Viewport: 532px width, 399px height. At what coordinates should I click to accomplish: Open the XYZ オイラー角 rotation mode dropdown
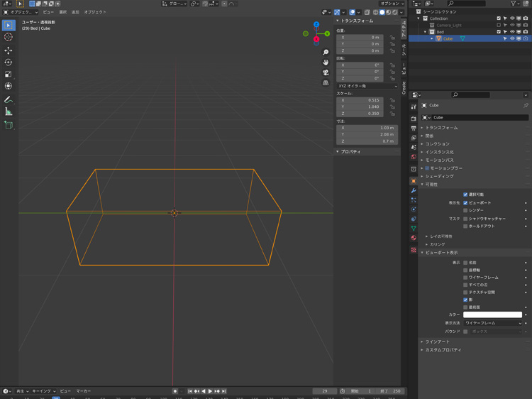click(x=367, y=86)
